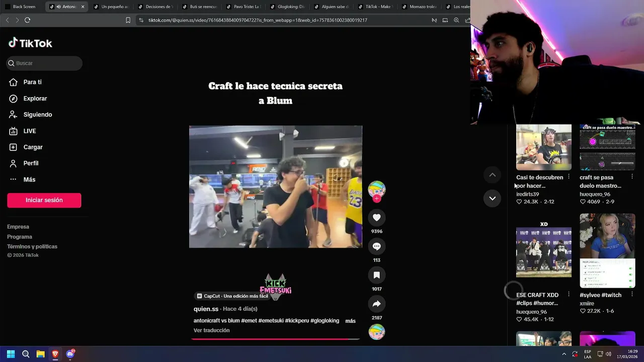Close the active Antonic tab
644x362 pixels.
point(83,7)
